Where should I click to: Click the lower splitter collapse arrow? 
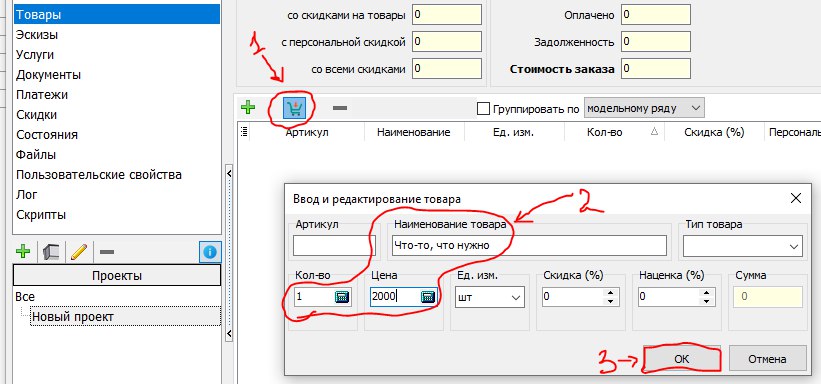pyautogui.click(x=228, y=334)
